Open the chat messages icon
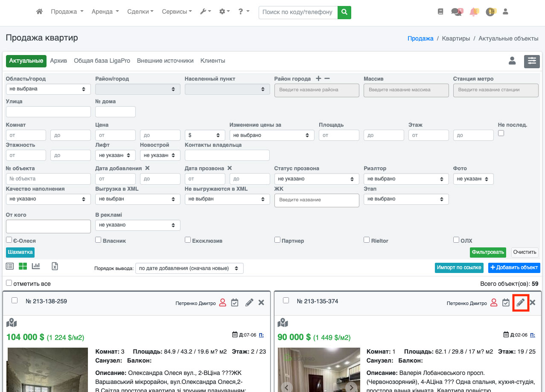The width and height of the screenshot is (545, 392). 456,12
